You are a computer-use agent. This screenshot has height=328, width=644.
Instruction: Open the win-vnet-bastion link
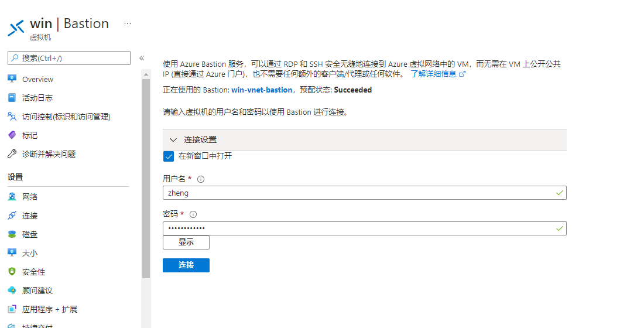point(262,90)
